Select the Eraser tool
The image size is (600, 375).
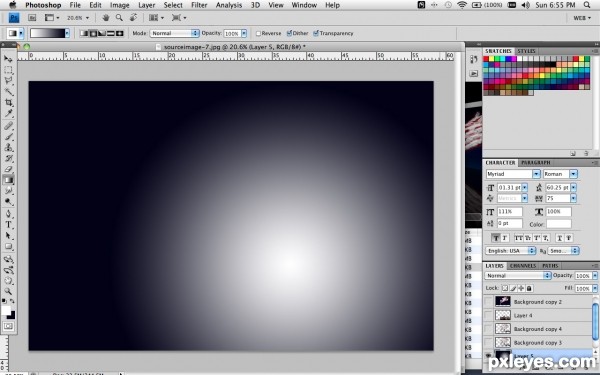tap(8, 169)
